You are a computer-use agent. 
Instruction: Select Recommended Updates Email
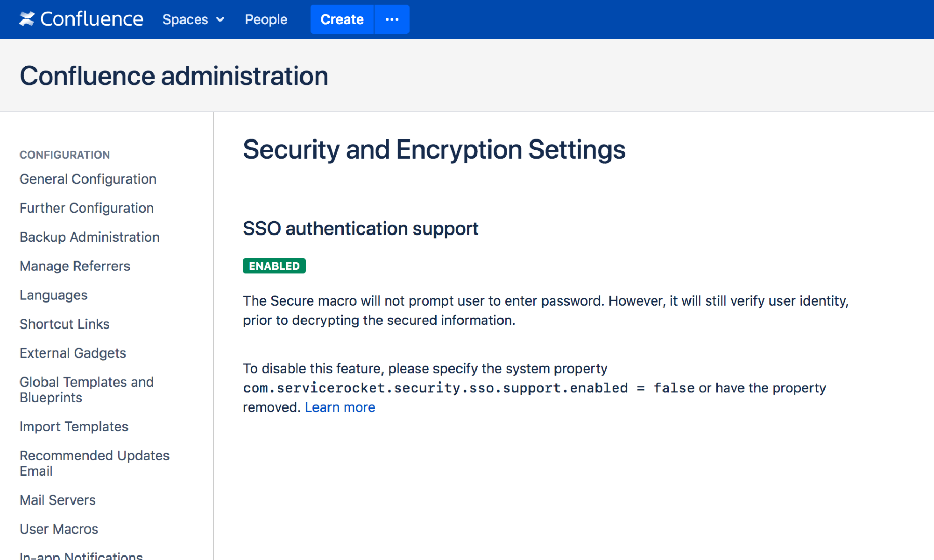point(94,463)
